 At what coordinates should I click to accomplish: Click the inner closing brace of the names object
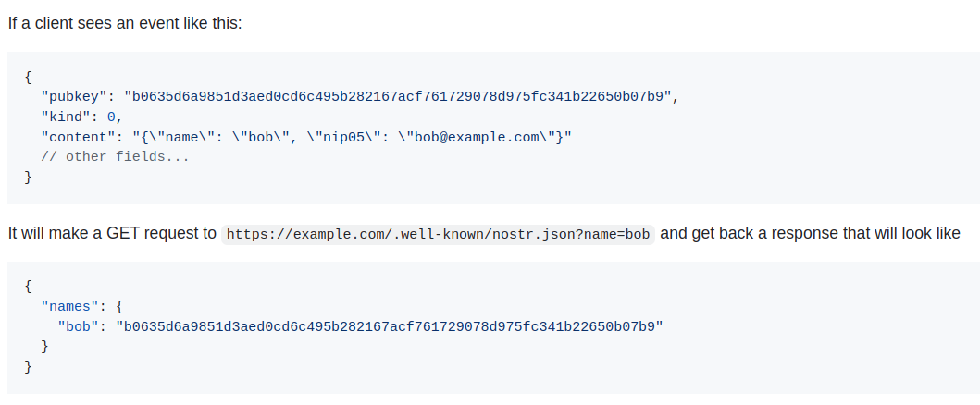coord(44,347)
